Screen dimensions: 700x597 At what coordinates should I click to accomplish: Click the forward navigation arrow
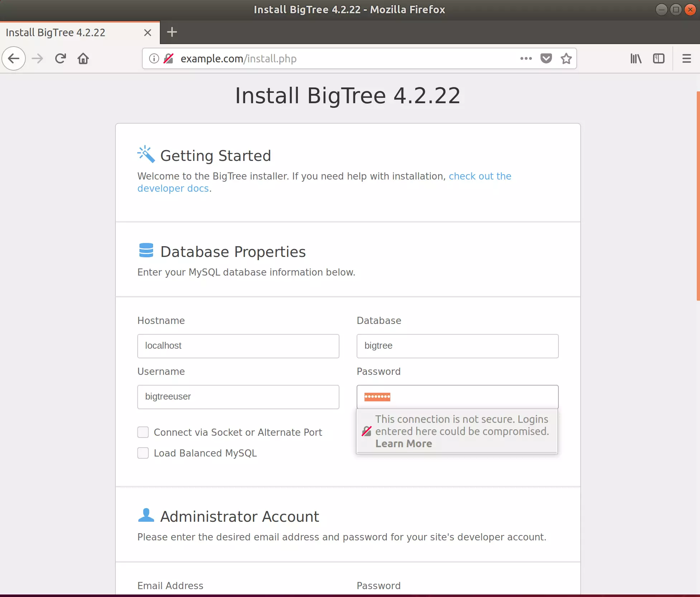tap(37, 58)
